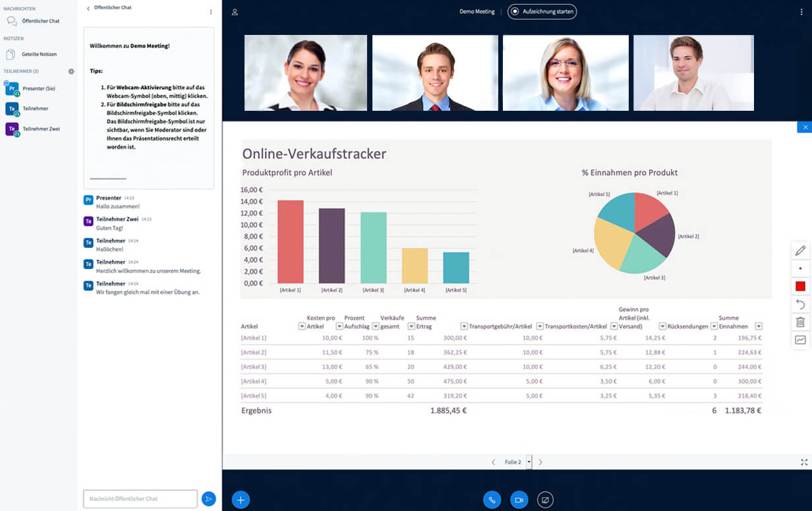812x511 pixels.
Task: Choose the red annotation color
Action: coord(799,286)
